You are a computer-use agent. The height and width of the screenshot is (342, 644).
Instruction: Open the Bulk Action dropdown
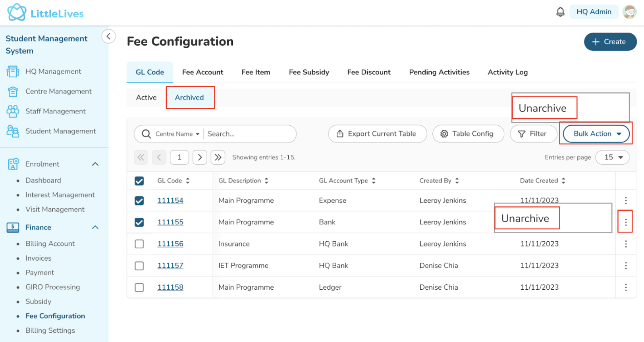point(596,134)
